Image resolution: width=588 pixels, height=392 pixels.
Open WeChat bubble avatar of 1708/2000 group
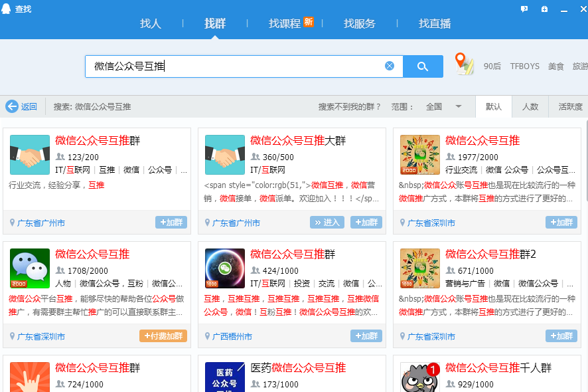30,268
